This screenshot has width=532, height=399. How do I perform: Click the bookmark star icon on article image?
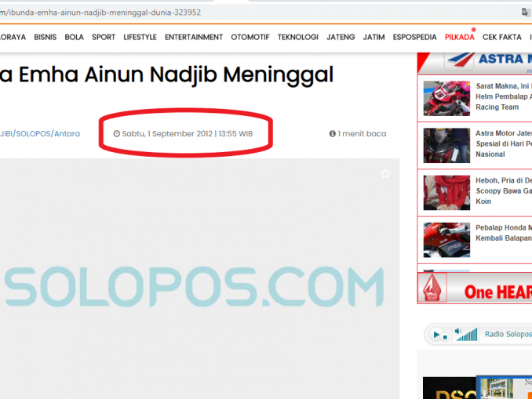click(385, 174)
